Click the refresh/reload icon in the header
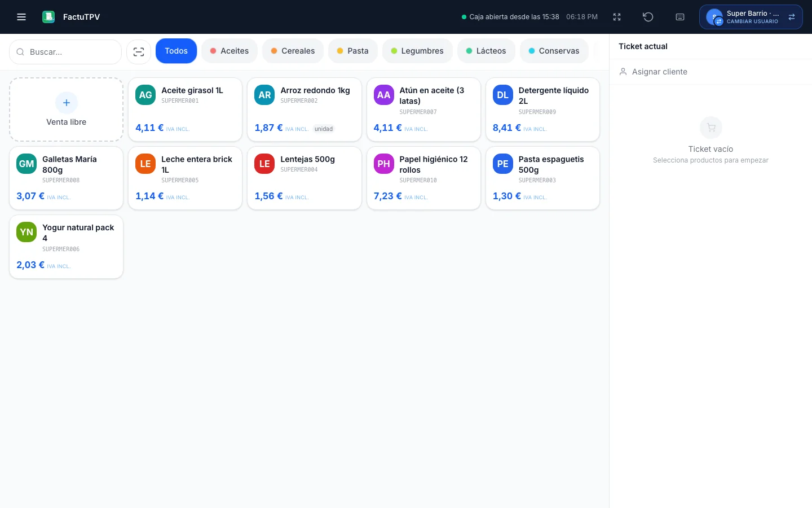This screenshot has width=812, height=508. (648, 17)
